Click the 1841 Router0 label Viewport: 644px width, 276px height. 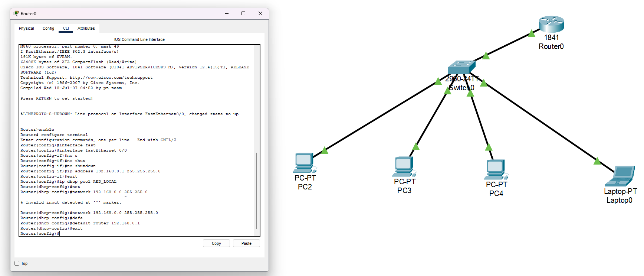click(x=551, y=42)
